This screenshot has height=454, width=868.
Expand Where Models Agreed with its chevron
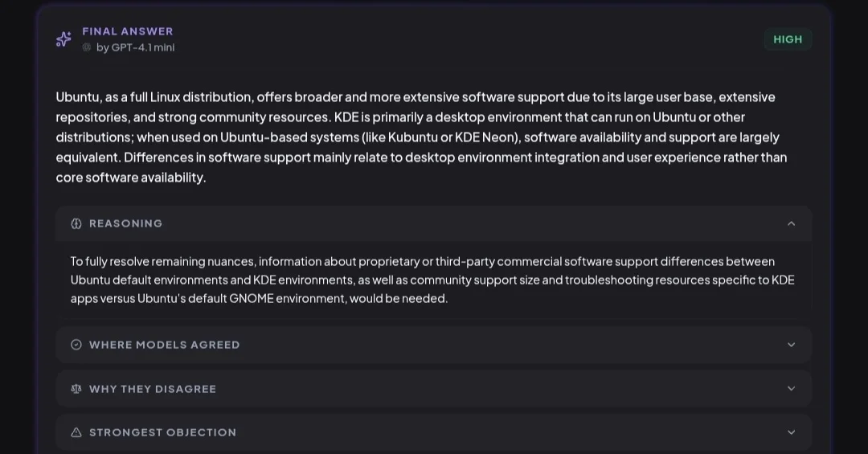(791, 345)
